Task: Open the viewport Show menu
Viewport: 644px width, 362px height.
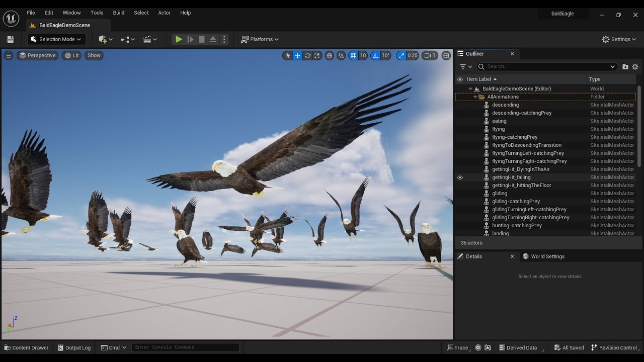Action: 94,55
